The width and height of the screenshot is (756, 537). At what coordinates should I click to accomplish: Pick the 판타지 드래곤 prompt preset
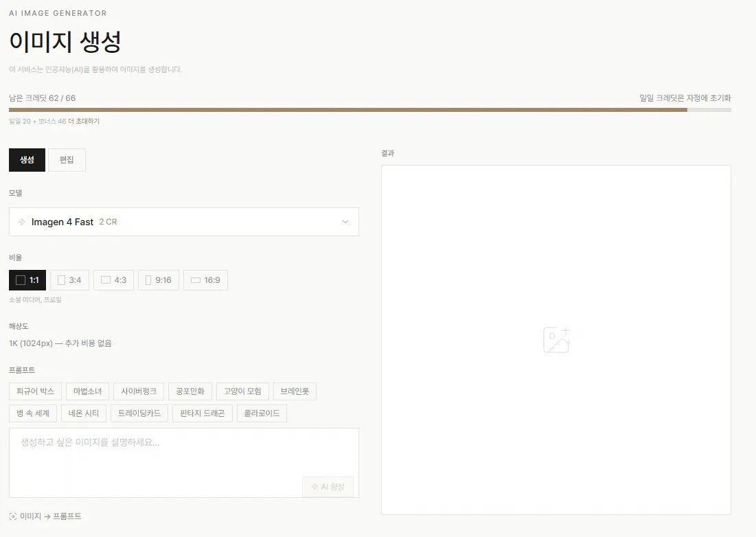tap(203, 413)
